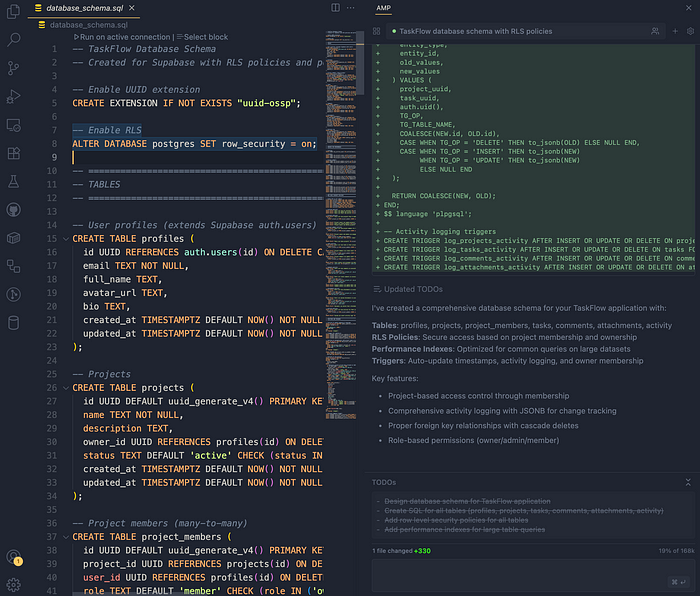Open the Accounts menu with notification badge

click(14, 557)
